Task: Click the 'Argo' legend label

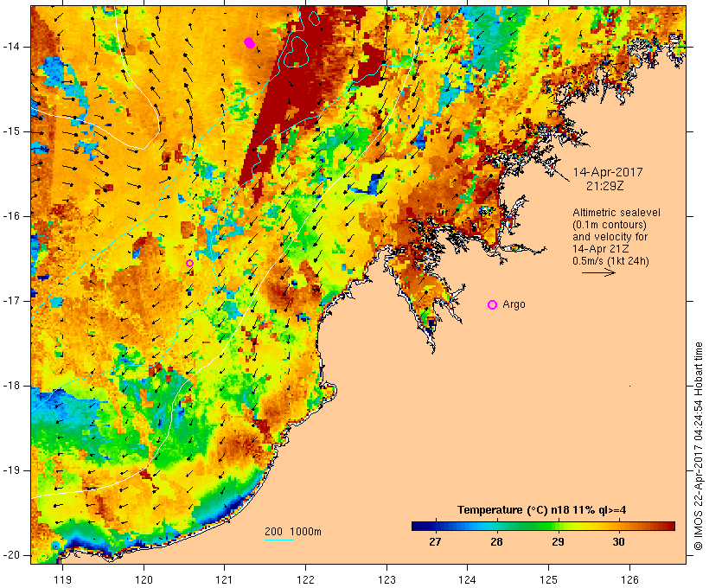Action: (514, 304)
